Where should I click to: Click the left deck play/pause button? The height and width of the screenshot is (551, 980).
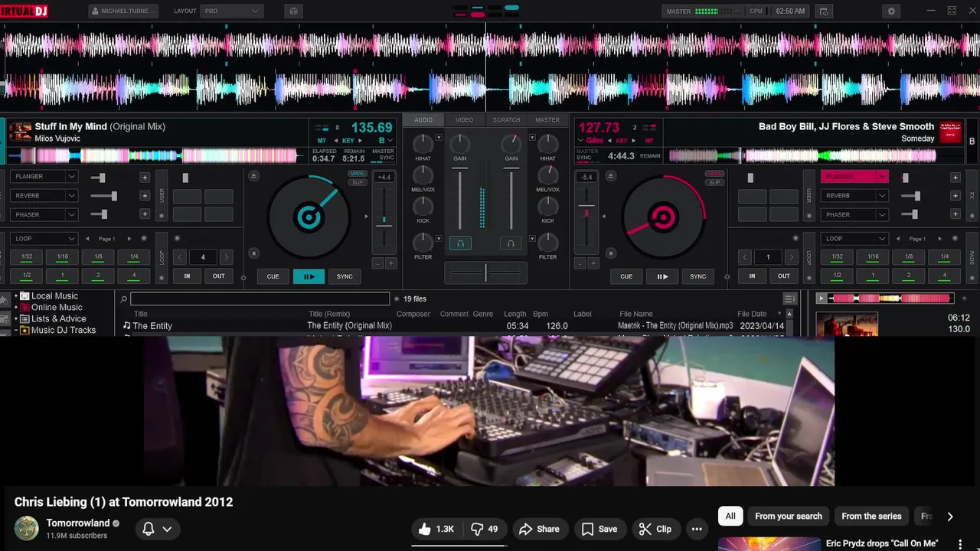pyautogui.click(x=309, y=276)
